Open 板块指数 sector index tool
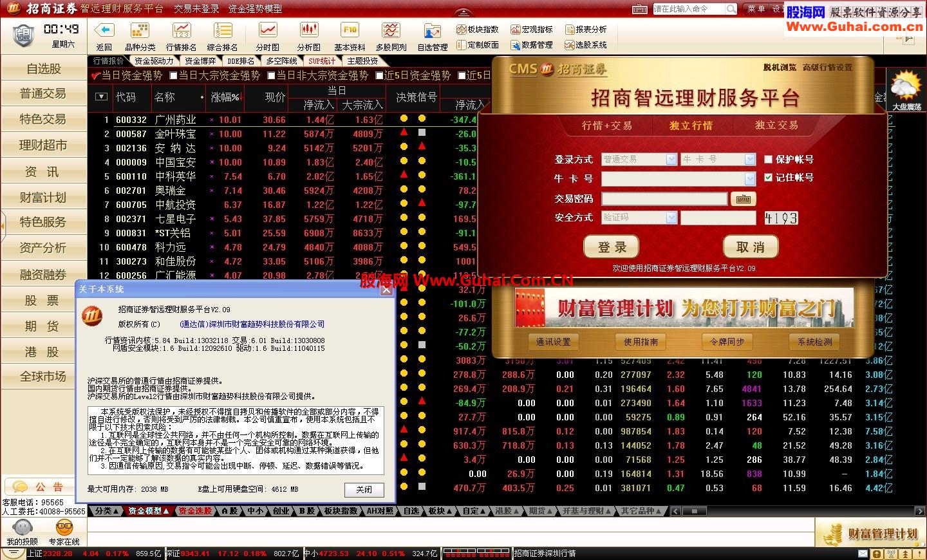Image resolution: width=927 pixels, height=560 pixels. pos(477,30)
